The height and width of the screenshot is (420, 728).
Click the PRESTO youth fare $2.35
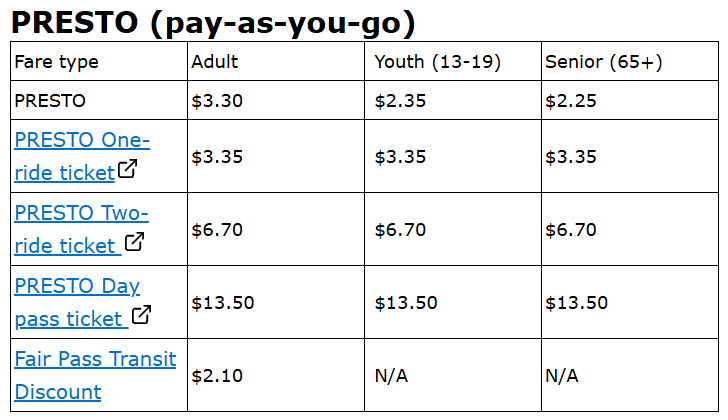click(x=400, y=100)
